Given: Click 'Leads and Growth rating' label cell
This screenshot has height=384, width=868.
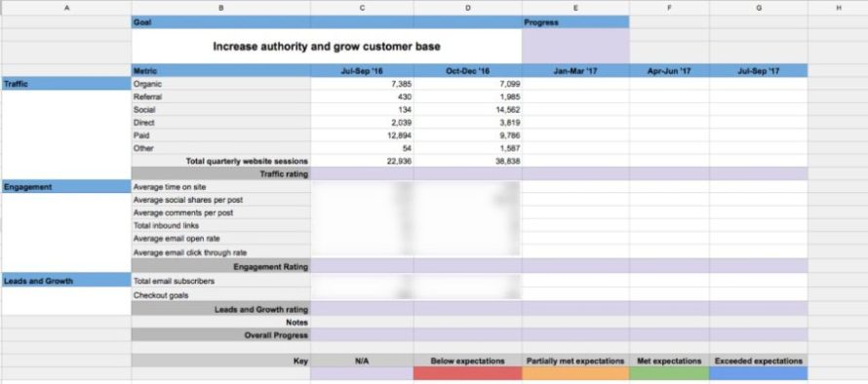Looking at the screenshot, I should [x=220, y=309].
